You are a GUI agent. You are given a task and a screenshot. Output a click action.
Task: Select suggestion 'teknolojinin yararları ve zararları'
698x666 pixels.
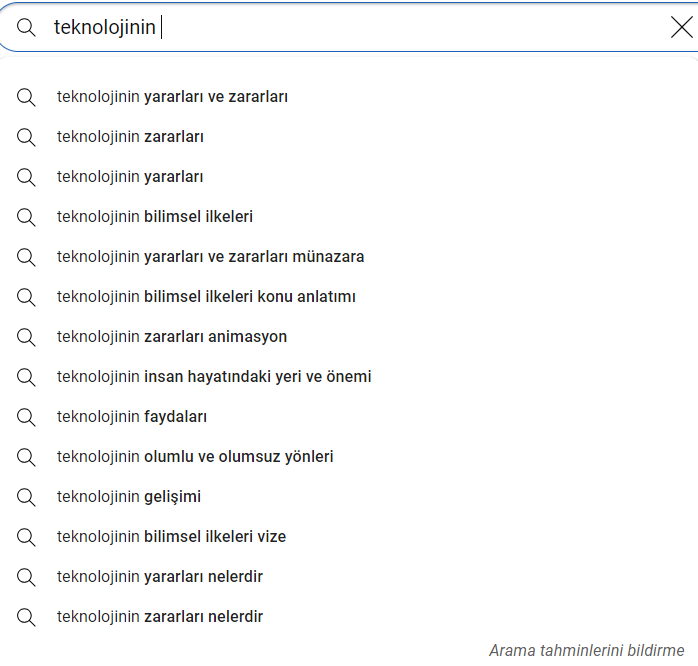pos(172,97)
